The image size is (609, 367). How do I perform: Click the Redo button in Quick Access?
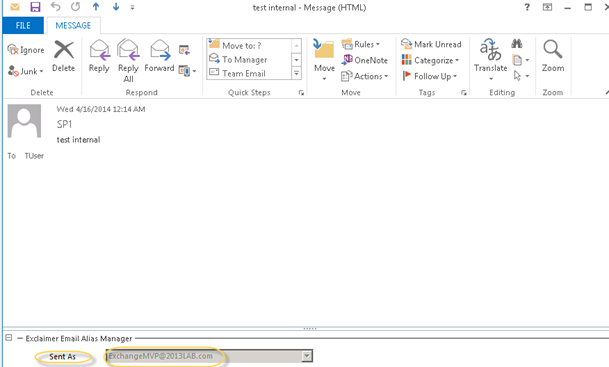[76, 7]
